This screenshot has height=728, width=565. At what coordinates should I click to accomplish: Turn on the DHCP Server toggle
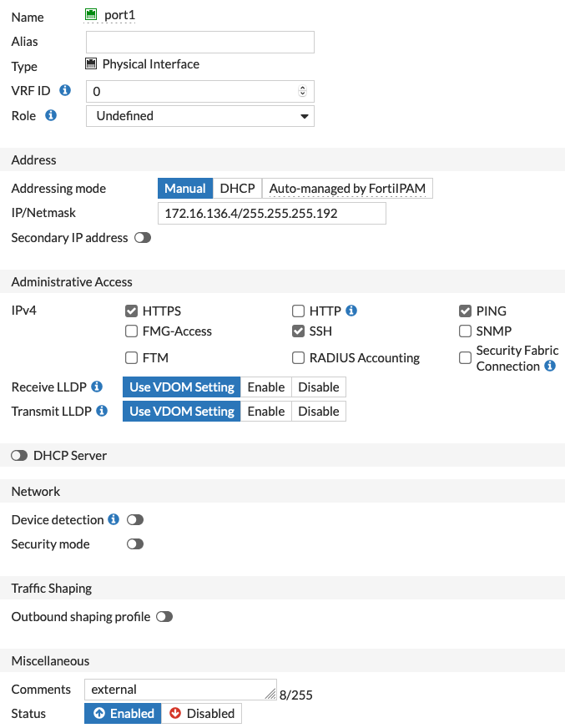[19, 456]
